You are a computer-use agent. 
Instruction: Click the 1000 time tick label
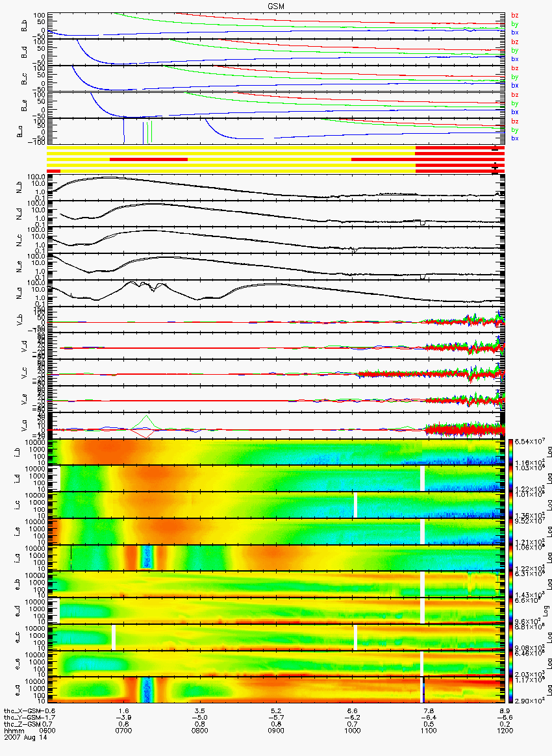click(353, 731)
